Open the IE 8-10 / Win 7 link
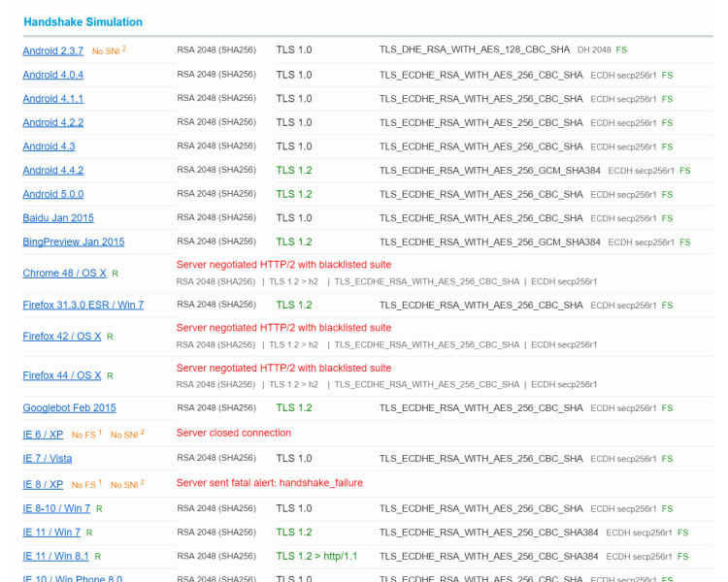This screenshot has width=728, height=582. 56,508
